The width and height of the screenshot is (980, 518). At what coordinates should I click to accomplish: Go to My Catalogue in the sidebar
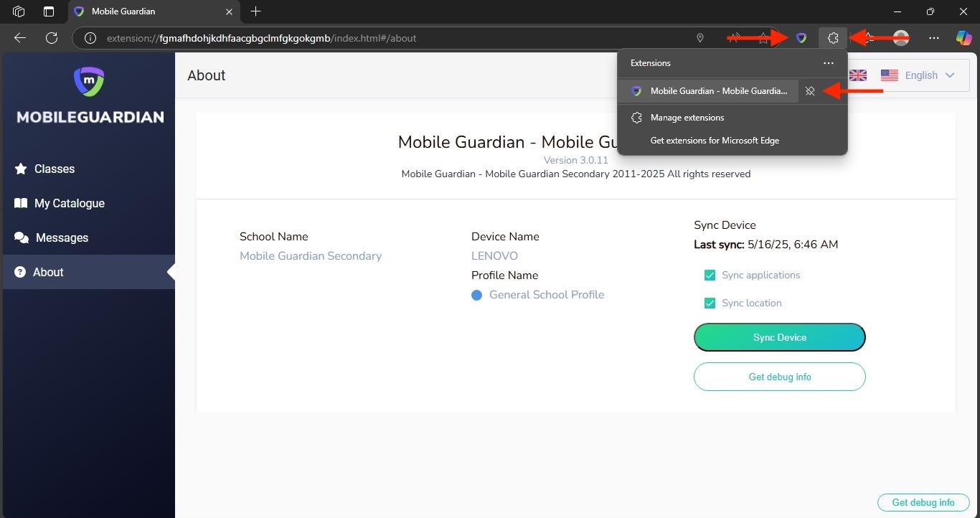pos(69,204)
